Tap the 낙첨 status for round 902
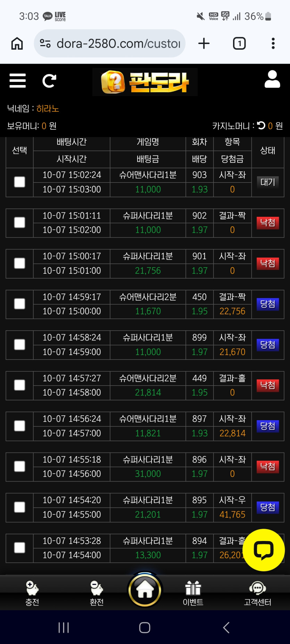Image resolution: width=290 pixels, height=644 pixels. 268,223
